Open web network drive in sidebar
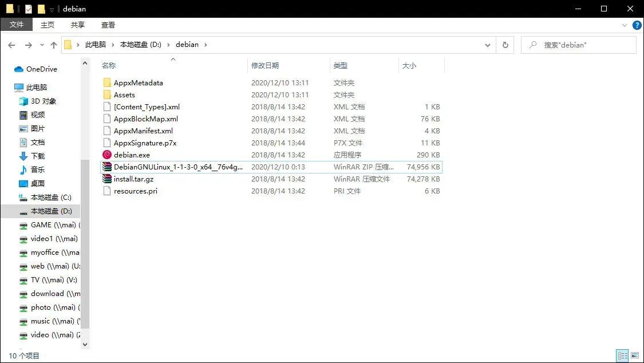This screenshot has height=363, width=644. click(x=50, y=266)
